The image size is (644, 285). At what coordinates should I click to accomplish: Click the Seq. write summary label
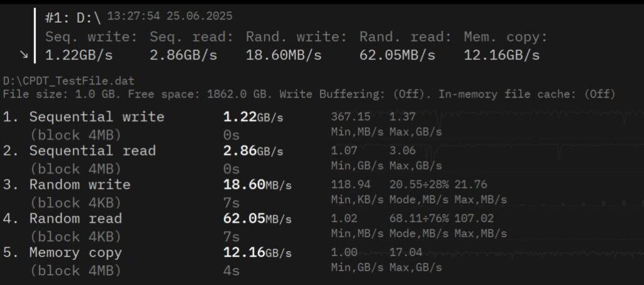click(x=91, y=37)
